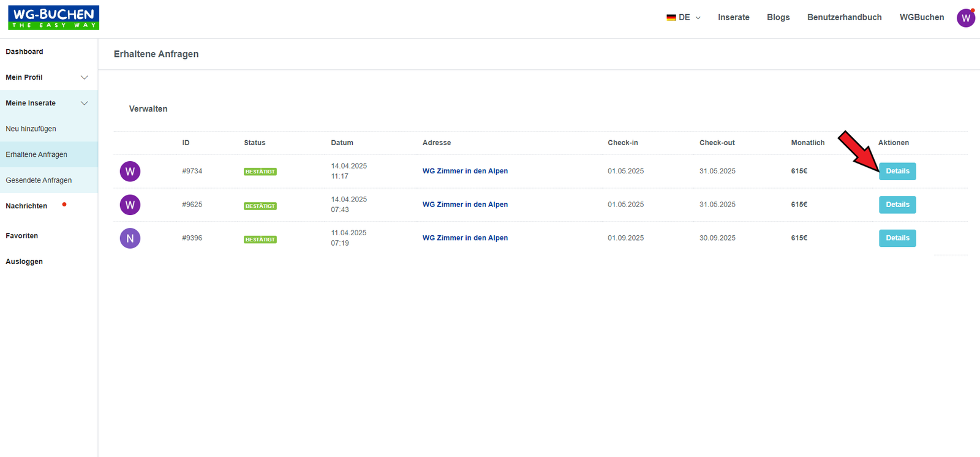The height and width of the screenshot is (457, 980).
Task: Click the Check-out column header
Action: tap(717, 143)
